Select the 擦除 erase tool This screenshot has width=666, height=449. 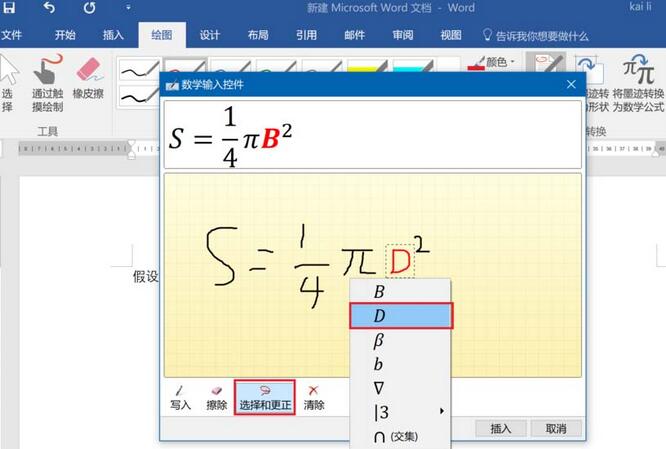coord(216,398)
